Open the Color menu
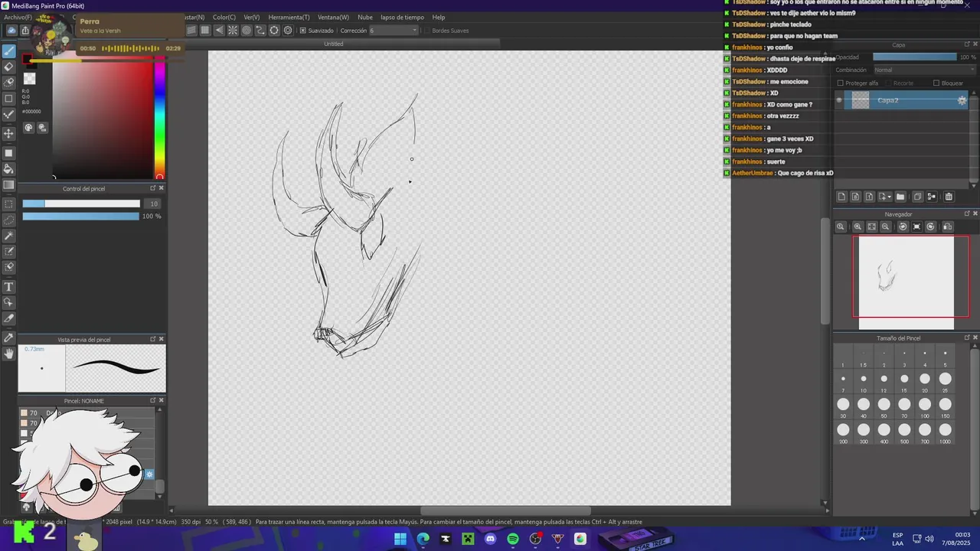The image size is (980, 551). coord(224,17)
